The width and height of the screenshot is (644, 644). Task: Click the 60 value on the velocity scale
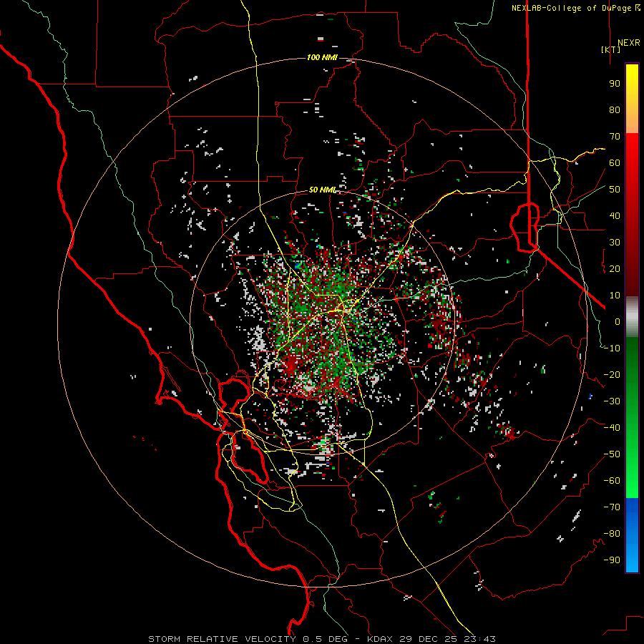tap(615, 163)
